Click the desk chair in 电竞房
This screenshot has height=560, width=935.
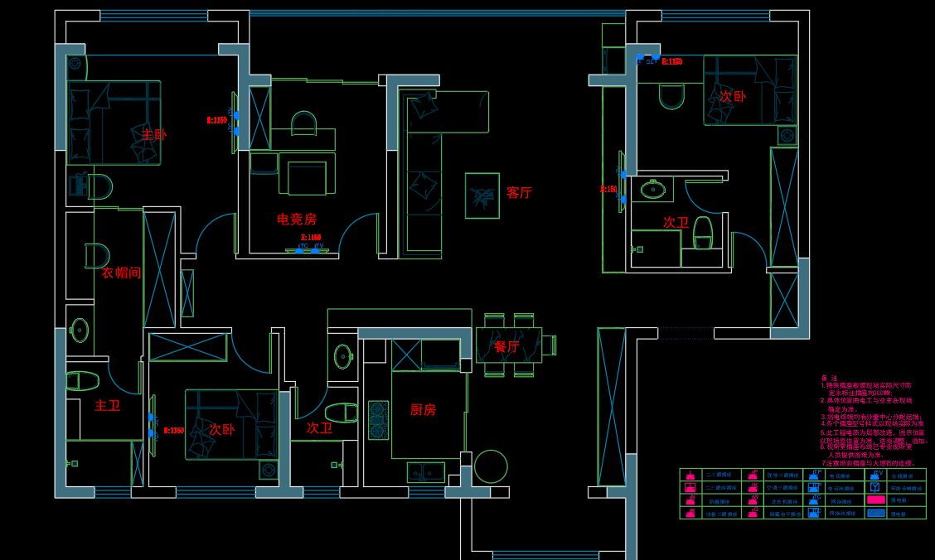304,123
